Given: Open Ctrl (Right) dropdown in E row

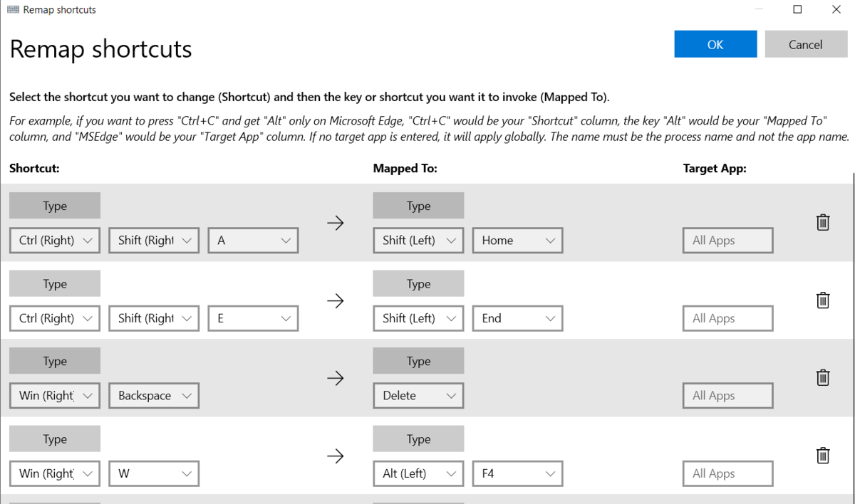Looking at the screenshot, I should tap(55, 318).
